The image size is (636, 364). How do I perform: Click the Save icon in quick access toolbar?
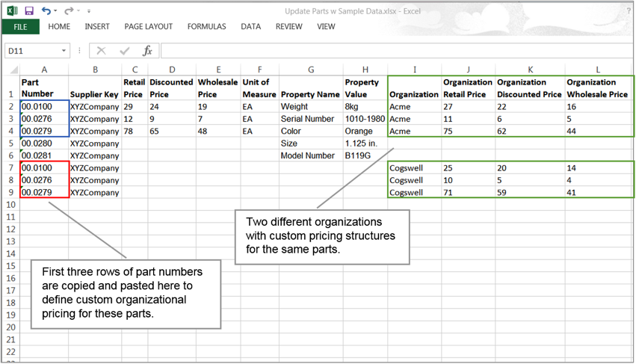29,11
